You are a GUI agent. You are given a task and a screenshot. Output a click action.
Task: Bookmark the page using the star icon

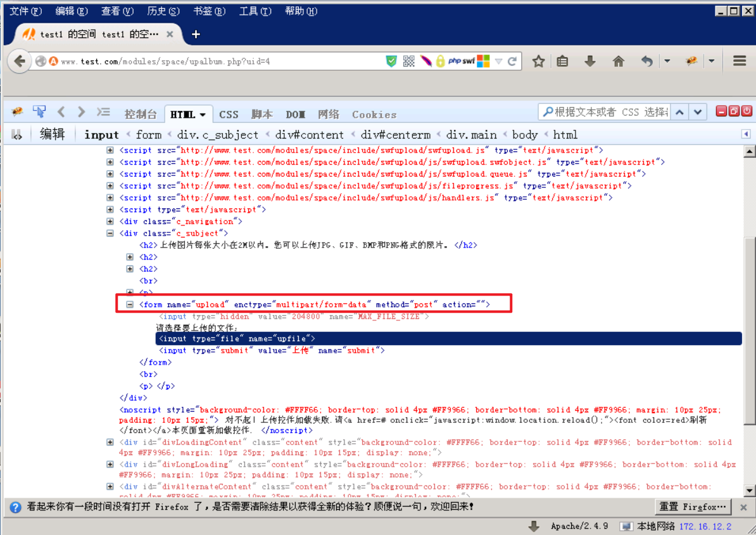pyautogui.click(x=538, y=61)
